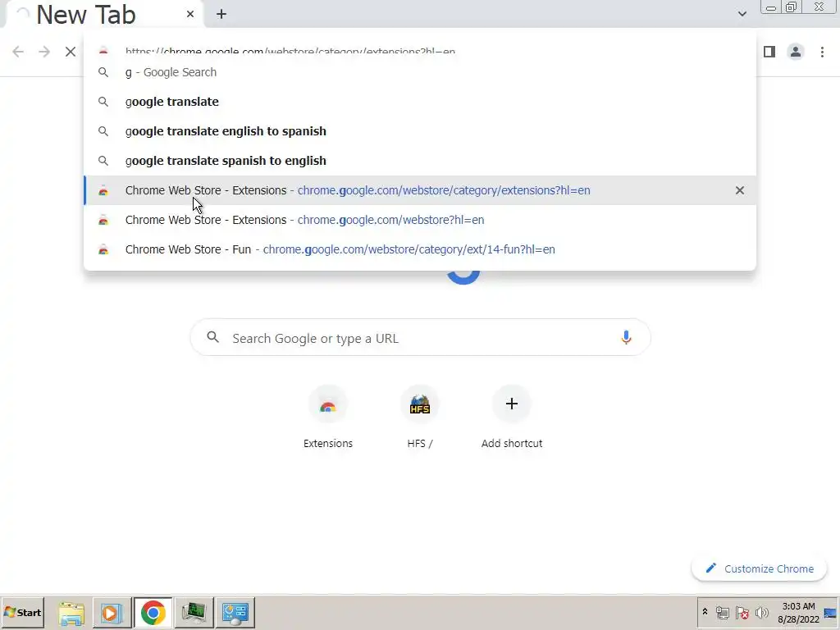Open the network tray icon
This screenshot has width=840, height=630.
(x=723, y=612)
